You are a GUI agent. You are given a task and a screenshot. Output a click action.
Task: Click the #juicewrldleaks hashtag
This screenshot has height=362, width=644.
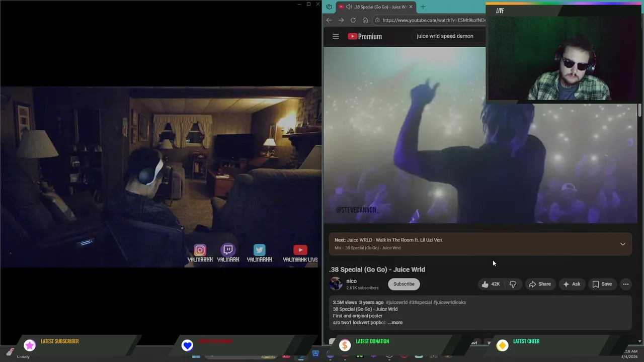click(x=449, y=302)
